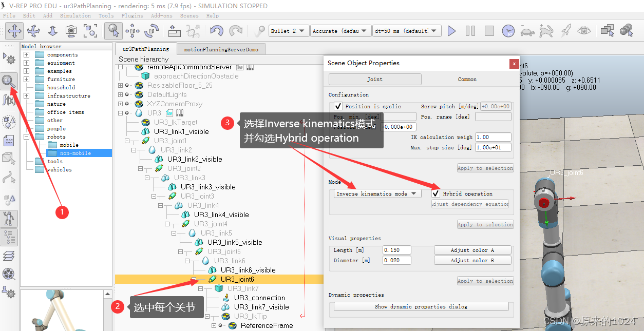Open calculation modules f(x) icon
This screenshot has height=331, width=644.
coord(9,100)
